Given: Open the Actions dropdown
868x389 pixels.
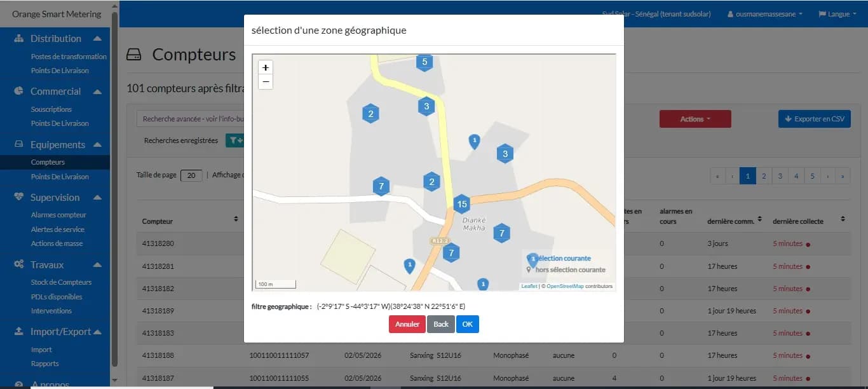Looking at the screenshot, I should coord(695,119).
